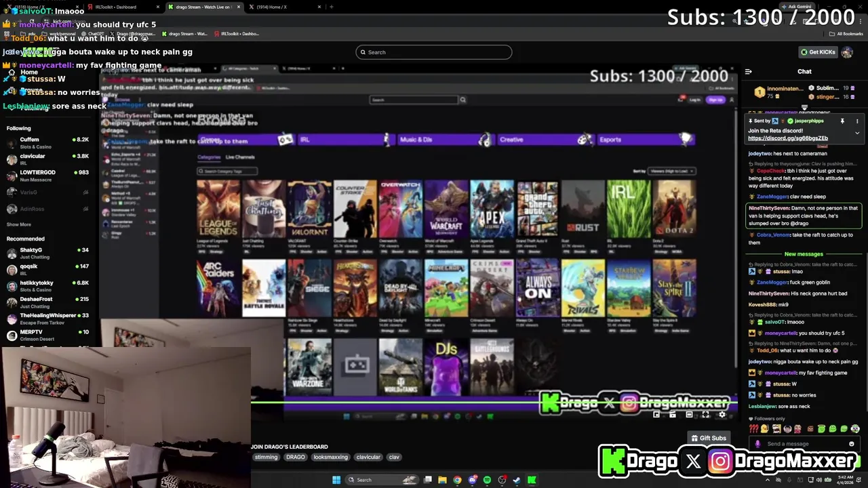Click the Kovesh888 username in chat
The height and width of the screenshot is (488, 868).
point(762,304)
